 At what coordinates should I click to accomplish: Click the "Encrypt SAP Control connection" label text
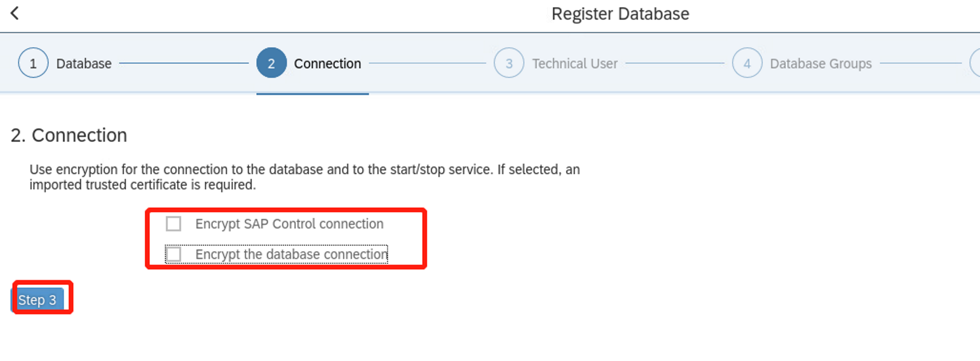pos(289,224)
